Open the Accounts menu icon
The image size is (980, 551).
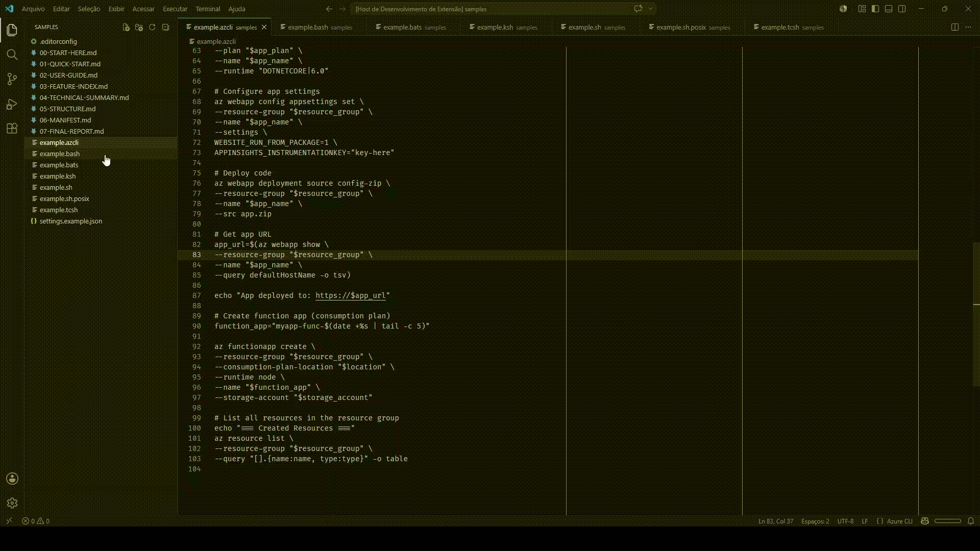pos(12,479)
